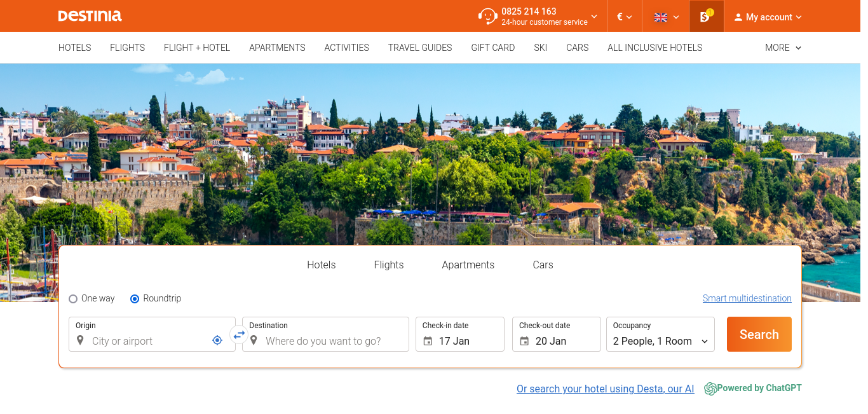Open HOTELS in the navigation bar

click(75, 48)
